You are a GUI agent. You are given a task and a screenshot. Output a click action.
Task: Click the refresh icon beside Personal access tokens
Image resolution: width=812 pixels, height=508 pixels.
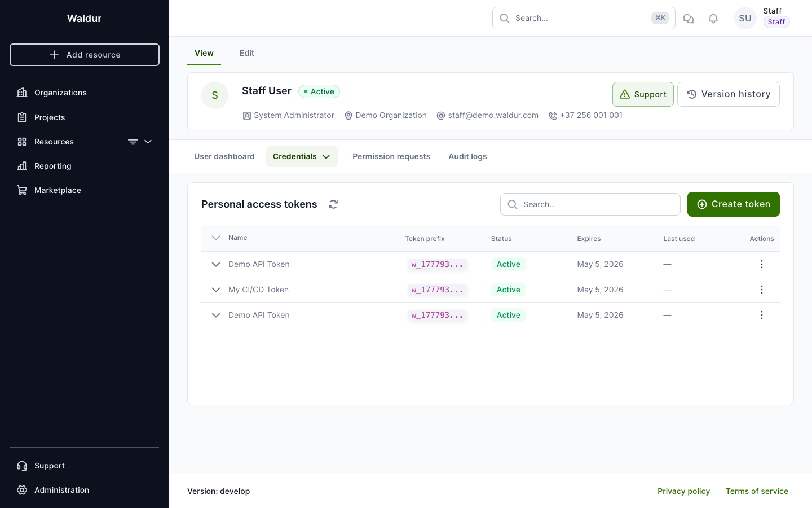pos(333,204)
